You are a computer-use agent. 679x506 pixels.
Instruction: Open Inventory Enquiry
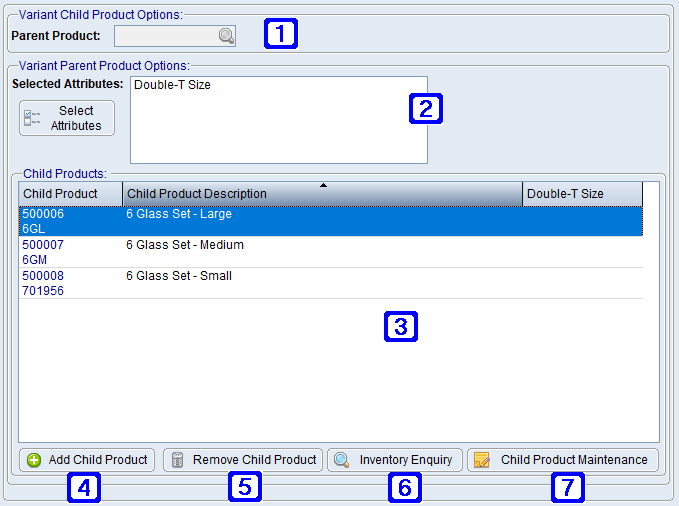point(395,460)
